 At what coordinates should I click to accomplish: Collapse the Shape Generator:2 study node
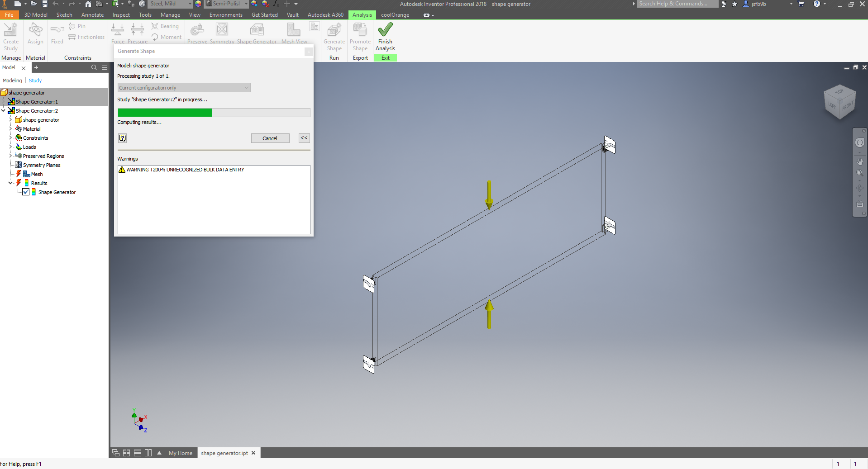[x=3, y=110]
